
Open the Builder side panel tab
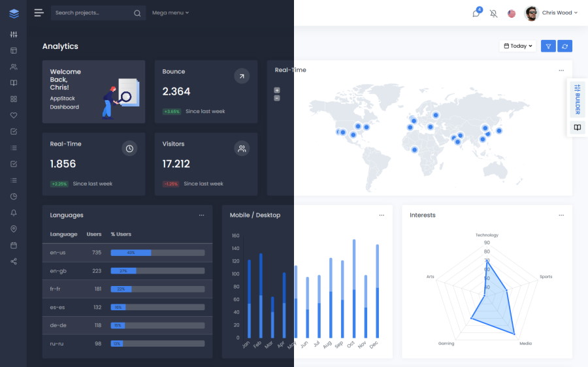[x=577, y=99]
